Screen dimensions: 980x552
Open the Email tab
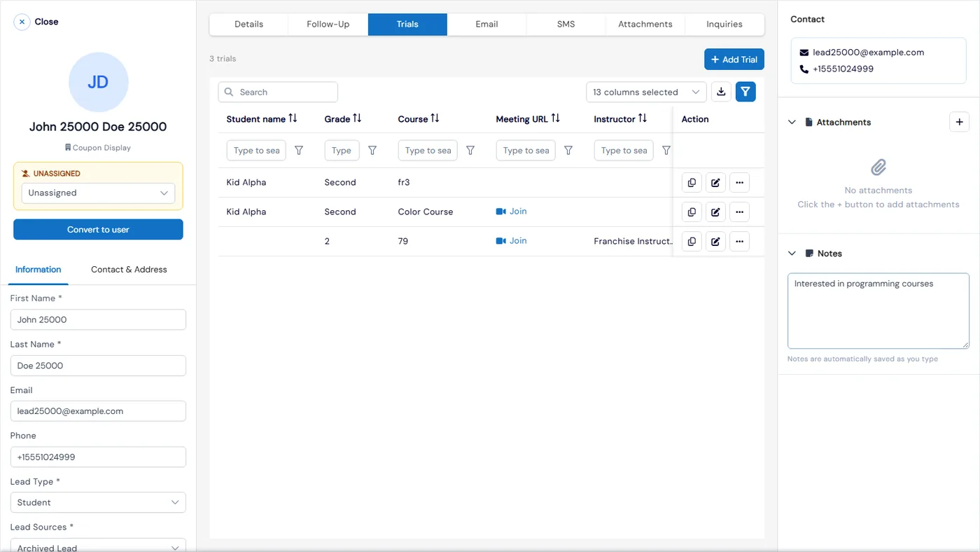click(486, 24)
